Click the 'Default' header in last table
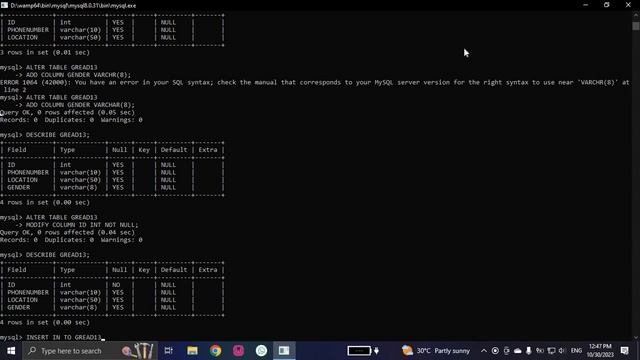 (173, 270)
